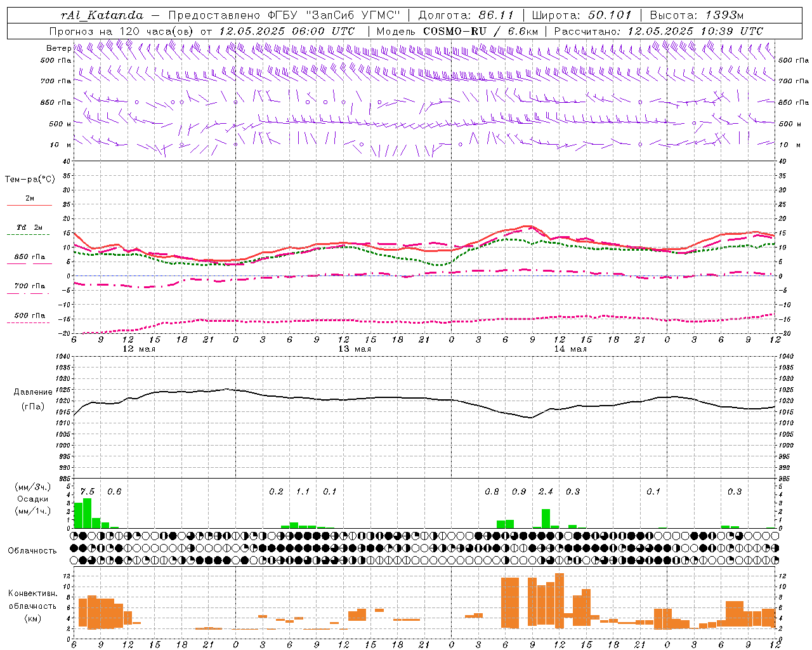Click the 12 мая date label

(x=139, y=349)
